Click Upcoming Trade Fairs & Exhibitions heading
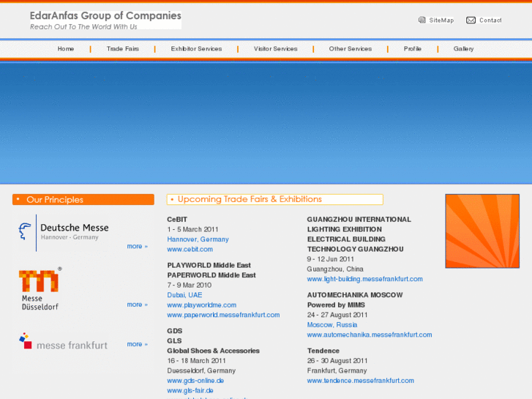532x399 pixels. pyautogui.click(x=275, y=199)
